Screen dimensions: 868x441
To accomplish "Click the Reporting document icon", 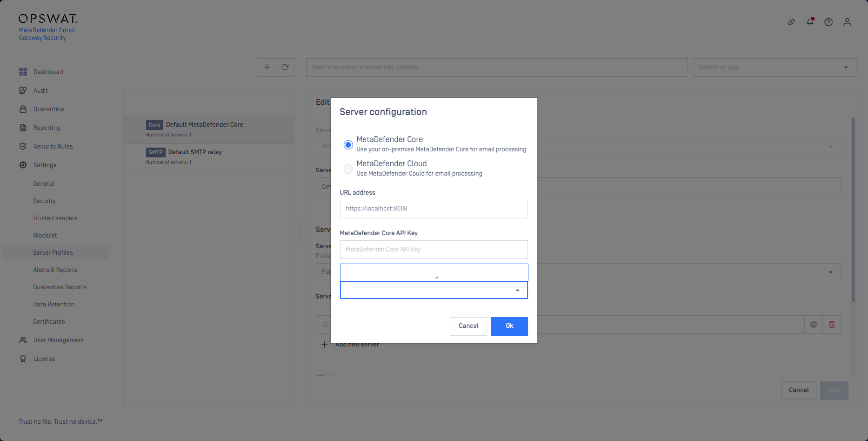I will click(23, 128).
